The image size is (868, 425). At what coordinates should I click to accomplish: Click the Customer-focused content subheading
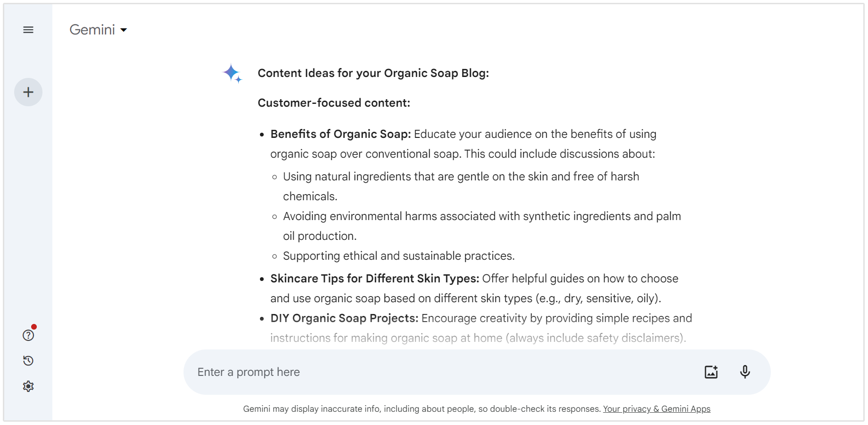click(x=334, y=102)
